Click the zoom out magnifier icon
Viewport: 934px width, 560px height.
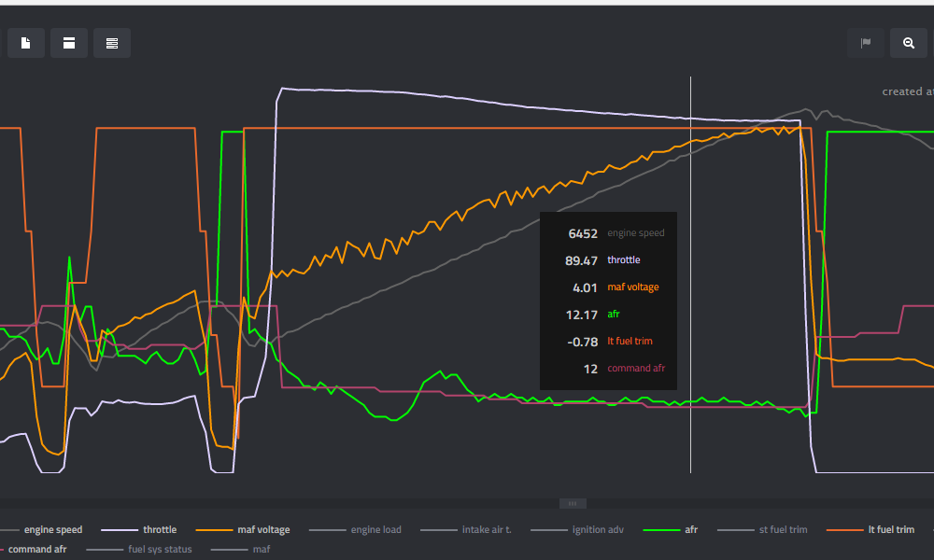tap(909, 43)
